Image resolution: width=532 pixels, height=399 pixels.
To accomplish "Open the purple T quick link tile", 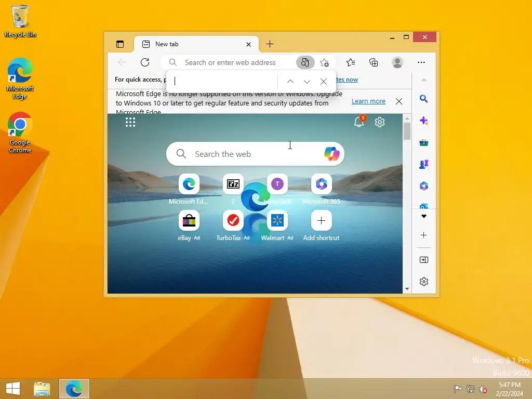I will [277, 184].
